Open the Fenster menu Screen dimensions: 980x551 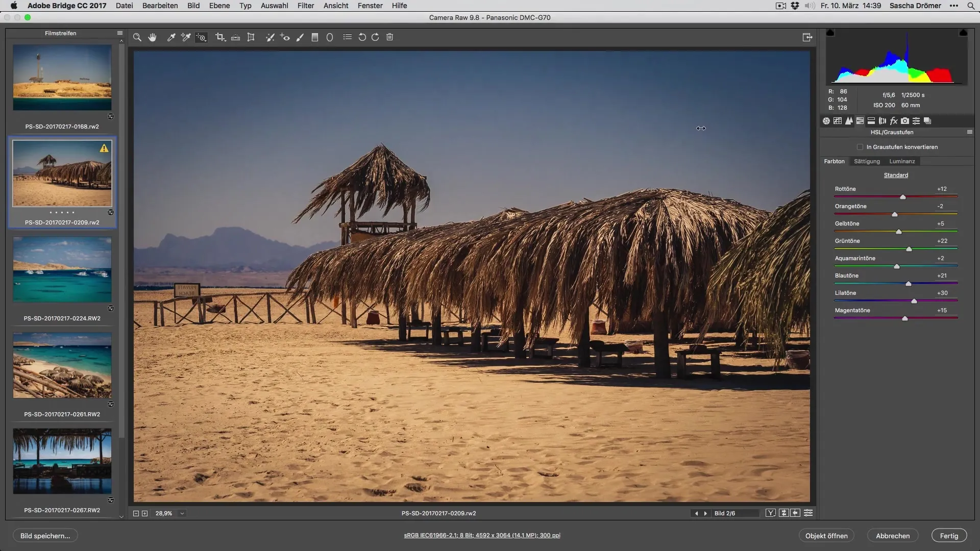click(370, 6)
